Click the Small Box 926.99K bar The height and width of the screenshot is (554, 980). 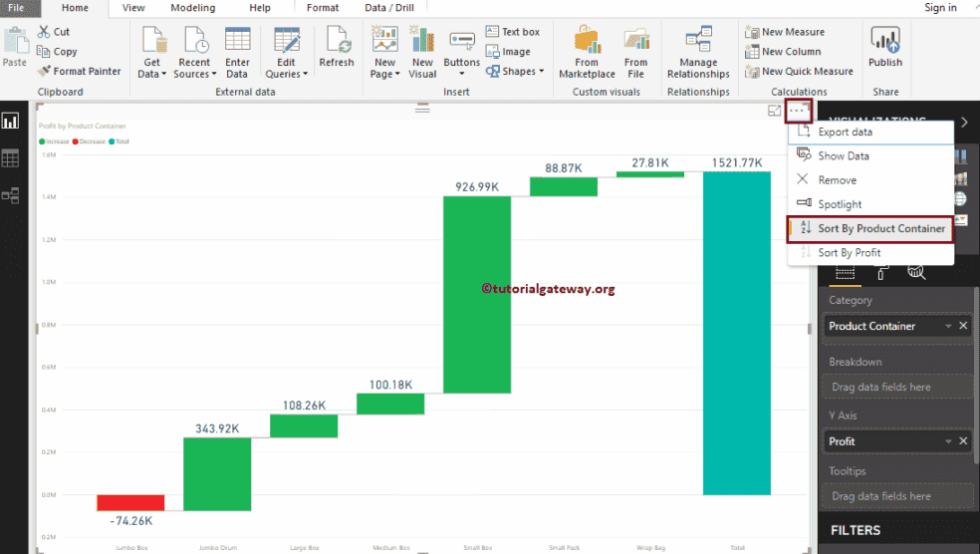coord(477,295)
